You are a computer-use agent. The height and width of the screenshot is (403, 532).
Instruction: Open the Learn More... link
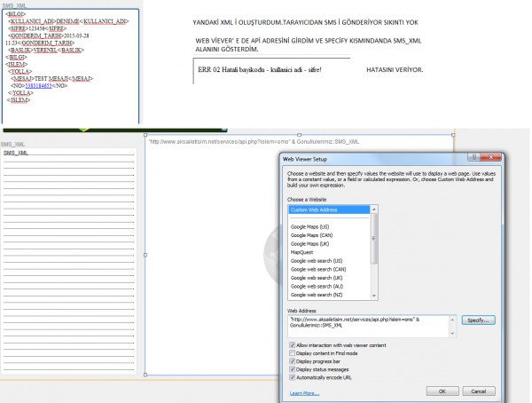pyautogui.click(x=303, y=391)
